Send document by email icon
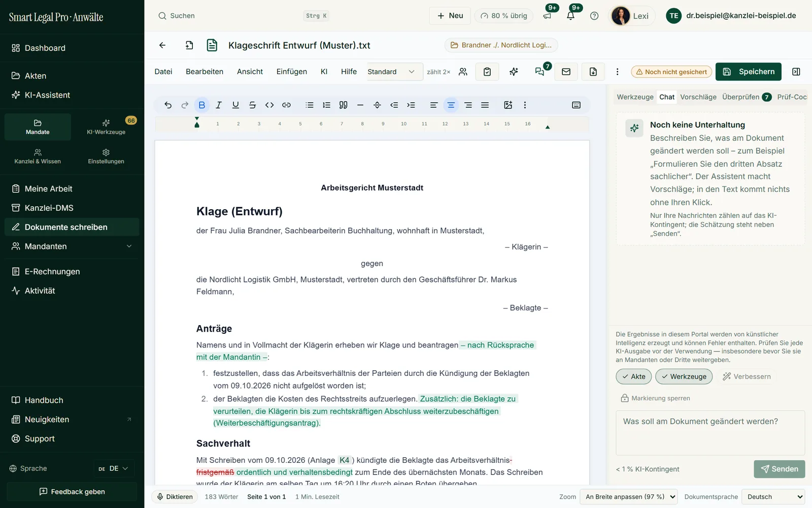The image size is (812, 508). click(x=566, y=72)
